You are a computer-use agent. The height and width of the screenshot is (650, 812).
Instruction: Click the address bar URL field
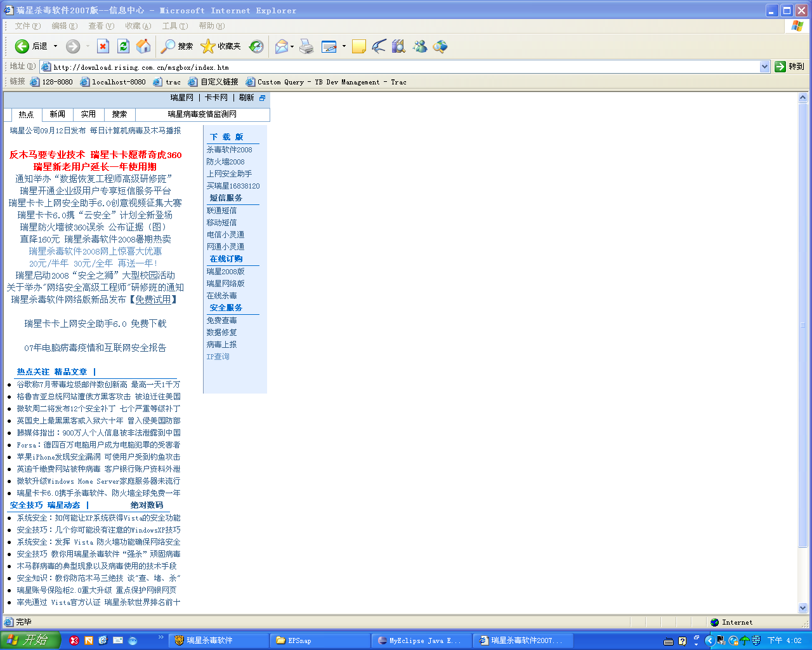(x=405, y=67)
